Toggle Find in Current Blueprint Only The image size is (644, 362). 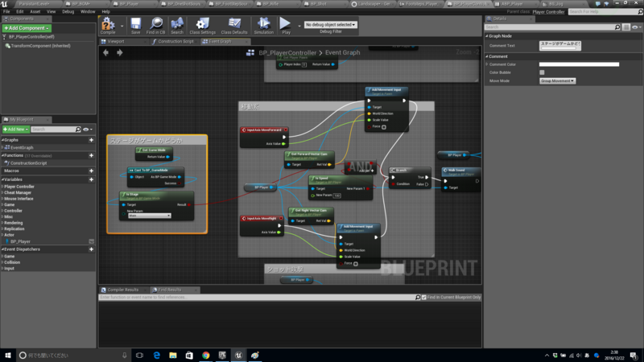pos(424,297)
